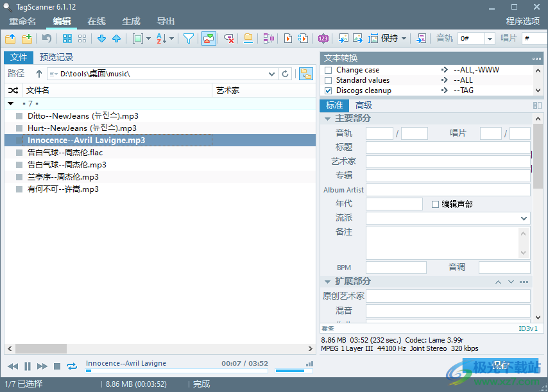Click the remove tags icon with red X
The image size is (548, 392).
pos(228,38)
